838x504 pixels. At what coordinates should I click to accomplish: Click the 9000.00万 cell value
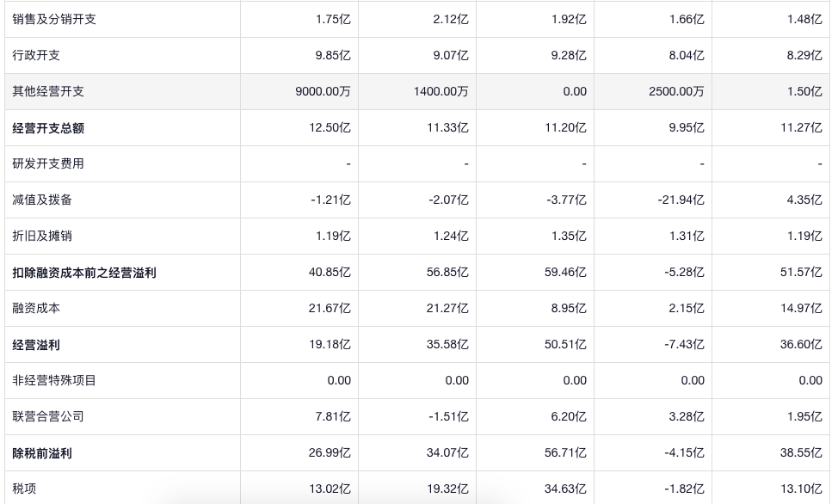pyautogui.click(x=323, y=91)
